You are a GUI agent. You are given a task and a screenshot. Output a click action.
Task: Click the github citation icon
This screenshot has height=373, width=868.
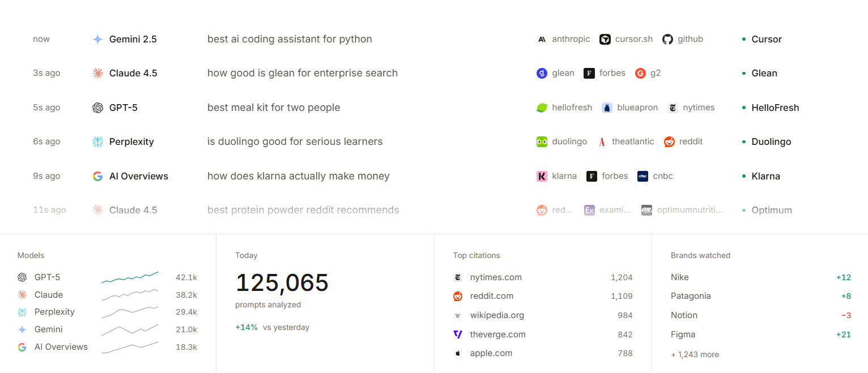click(x=667, y=39)
